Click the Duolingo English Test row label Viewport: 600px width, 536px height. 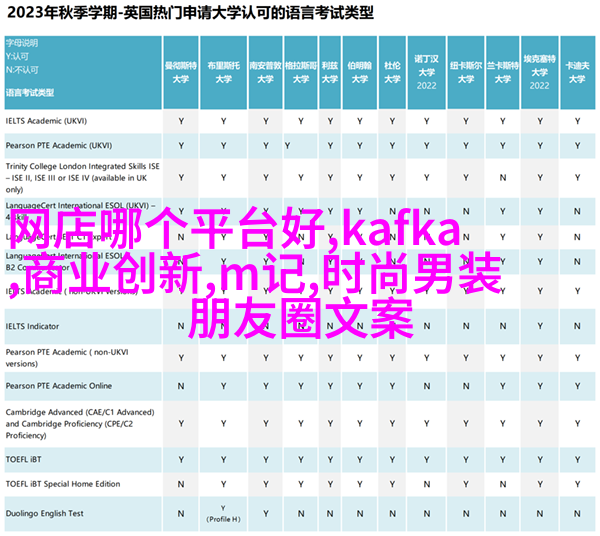[44, 513]
